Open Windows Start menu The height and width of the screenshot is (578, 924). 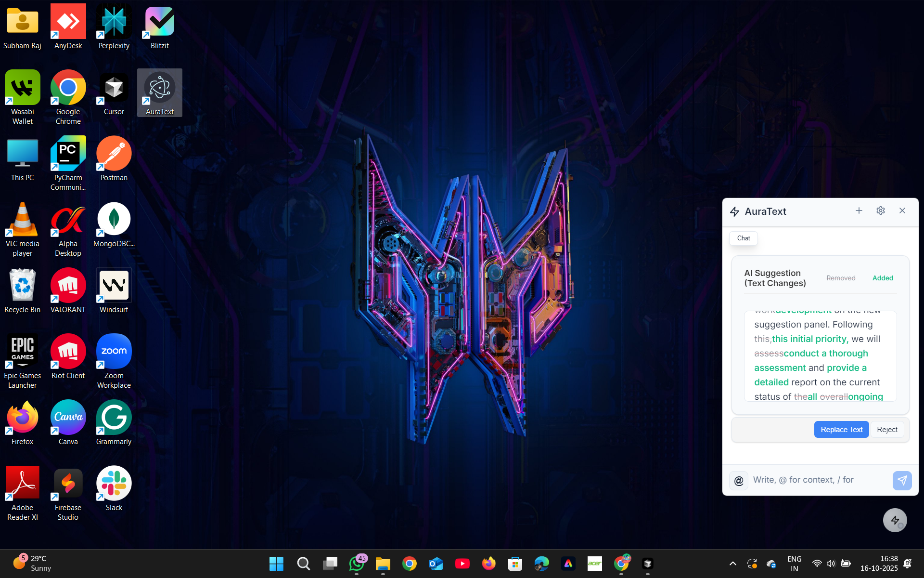pos(276,563)
